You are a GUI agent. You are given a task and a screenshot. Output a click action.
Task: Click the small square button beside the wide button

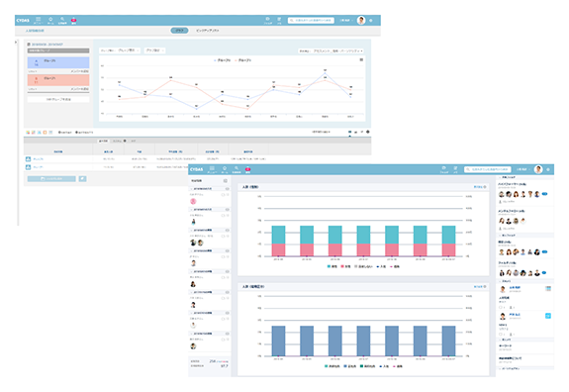click(83, 179)
